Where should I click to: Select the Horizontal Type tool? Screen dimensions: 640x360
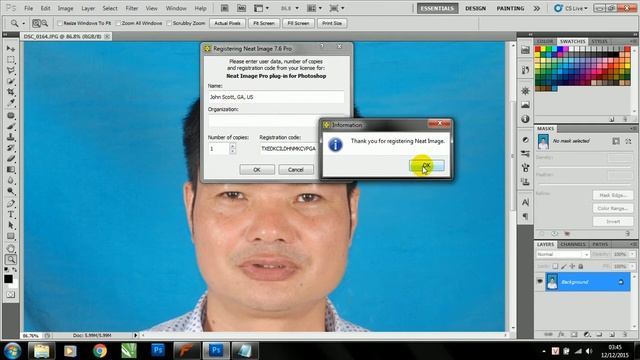[11, 215]
